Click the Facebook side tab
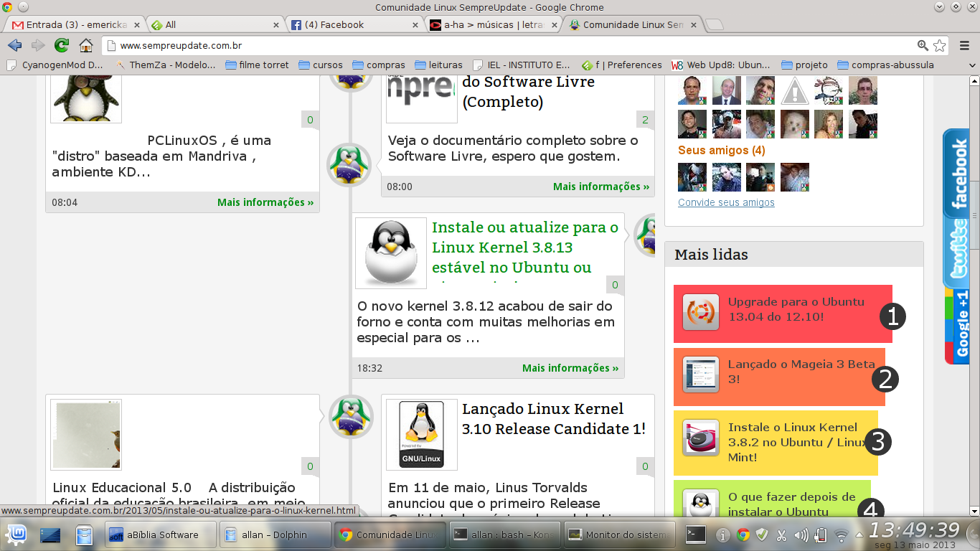This screenshot has width=980, height=551. [x=956, y=173]
